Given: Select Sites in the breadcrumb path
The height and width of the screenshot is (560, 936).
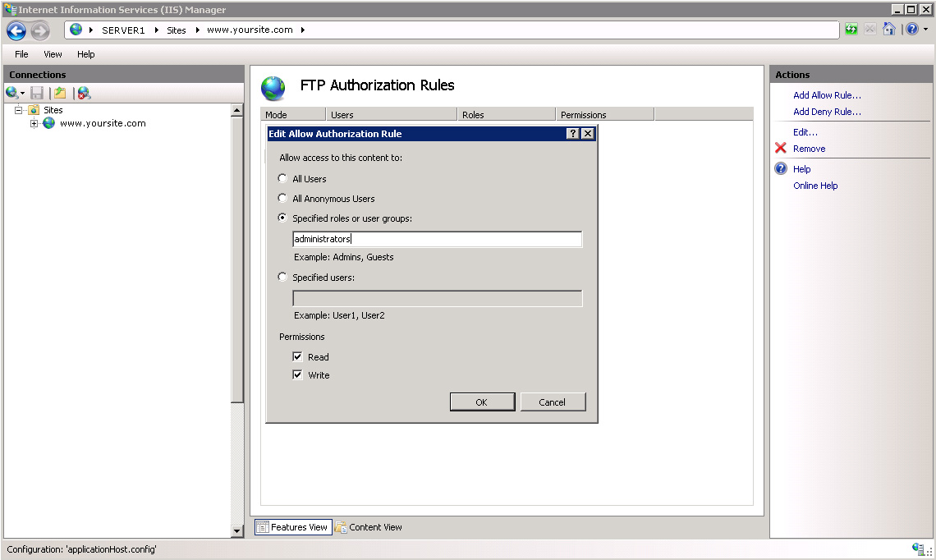Looking at the screenshot, I should pos(176,30).
